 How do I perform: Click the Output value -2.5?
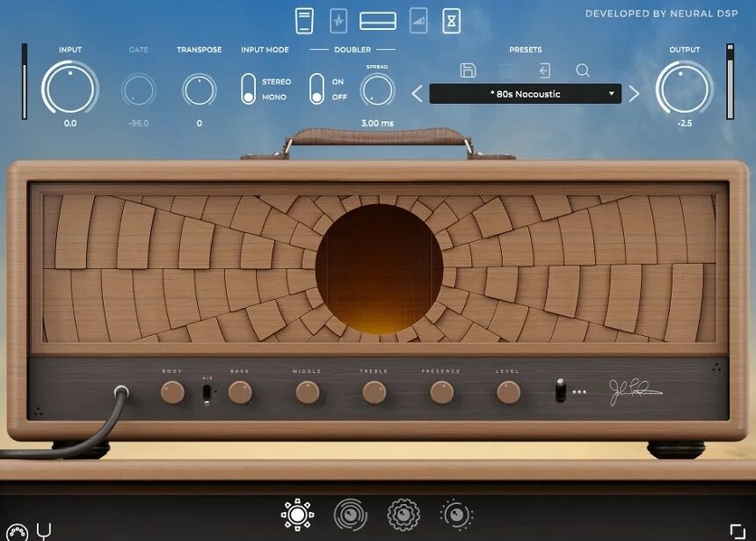pyautogui.click(x=685, y=123)
